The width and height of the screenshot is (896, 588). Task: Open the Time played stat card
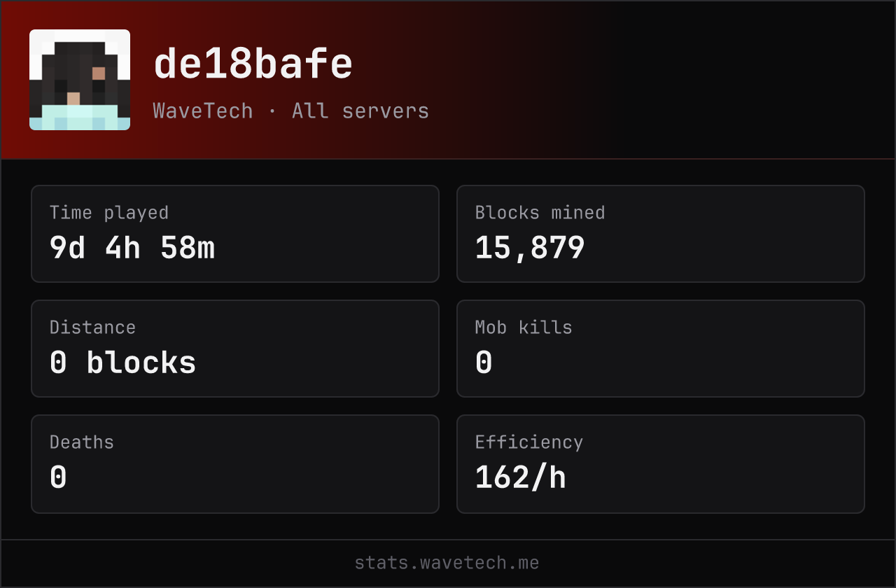pos(235,234)
